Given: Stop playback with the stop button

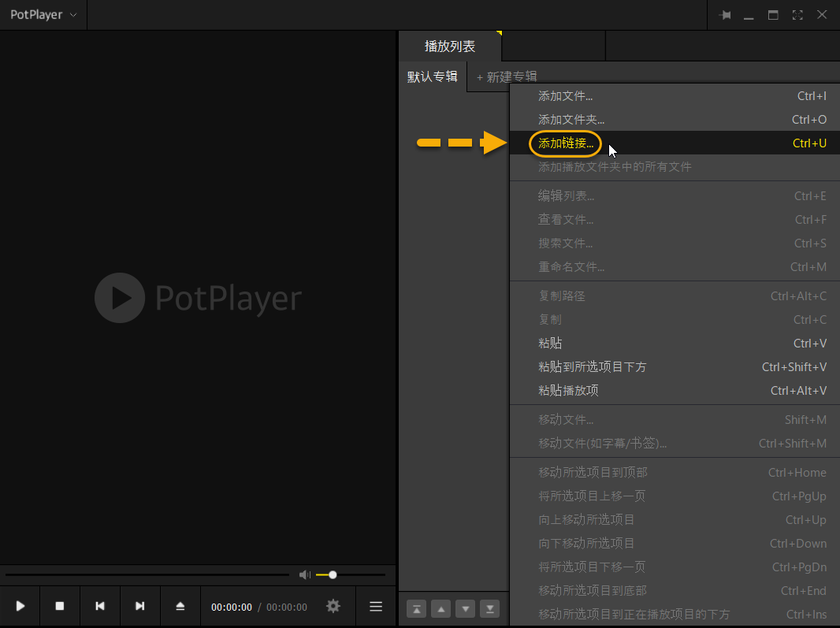Looking at the screenshot, I should [x=59, y=606].
